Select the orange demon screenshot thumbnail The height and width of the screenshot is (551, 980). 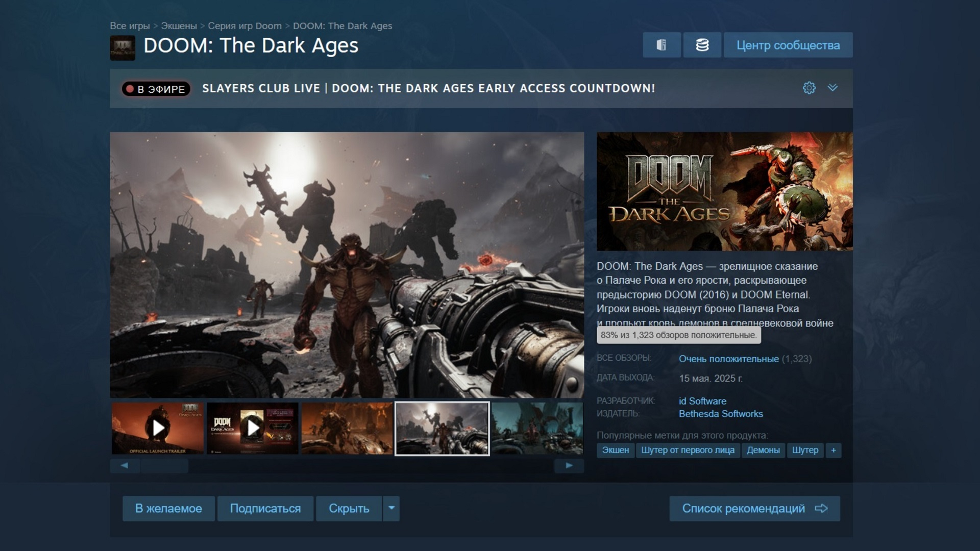[347, 428]
